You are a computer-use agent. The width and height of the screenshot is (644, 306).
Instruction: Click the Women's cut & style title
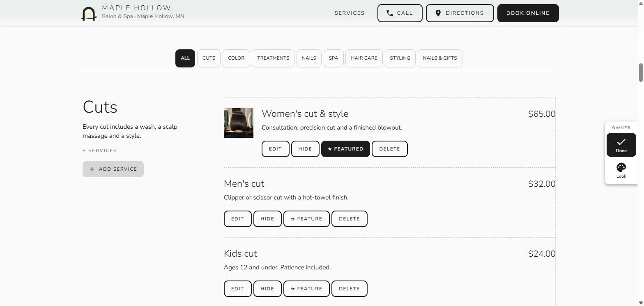pos(305,114)
